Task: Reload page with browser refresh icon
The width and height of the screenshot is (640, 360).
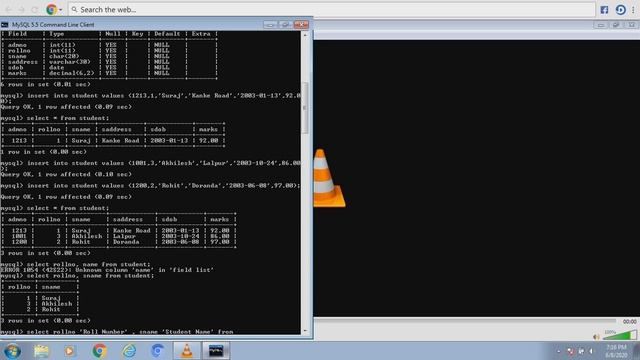Action: pos(35,9)
